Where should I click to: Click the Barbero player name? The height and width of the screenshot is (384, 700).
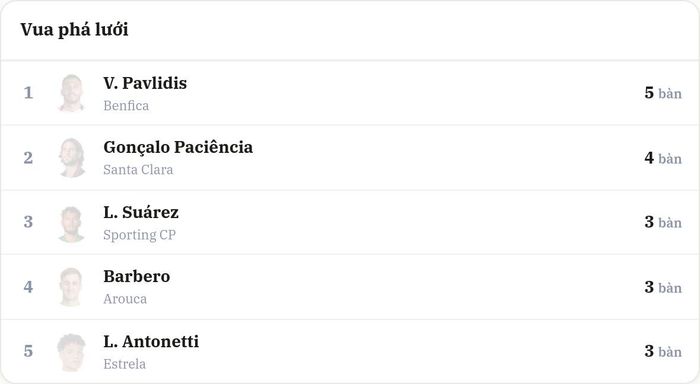pyautogui.click(x=137, y=276)
